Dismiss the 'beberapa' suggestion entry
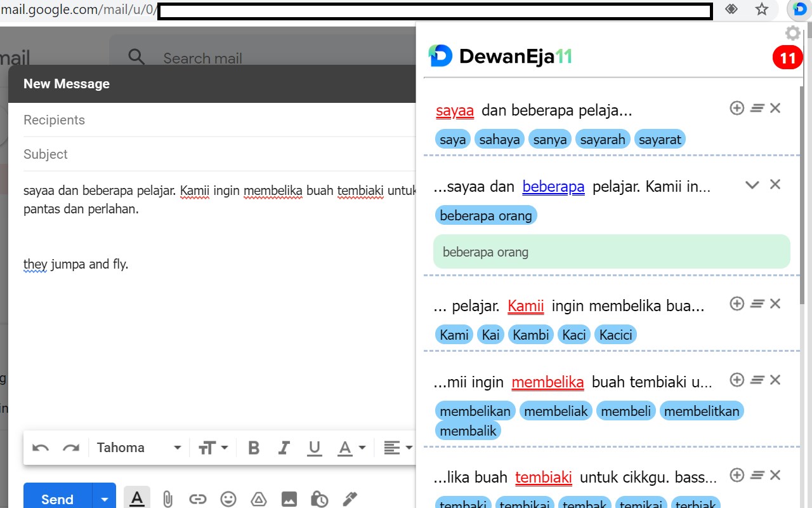The height and width of the screenshot is (508, 812). pos(775,185)
